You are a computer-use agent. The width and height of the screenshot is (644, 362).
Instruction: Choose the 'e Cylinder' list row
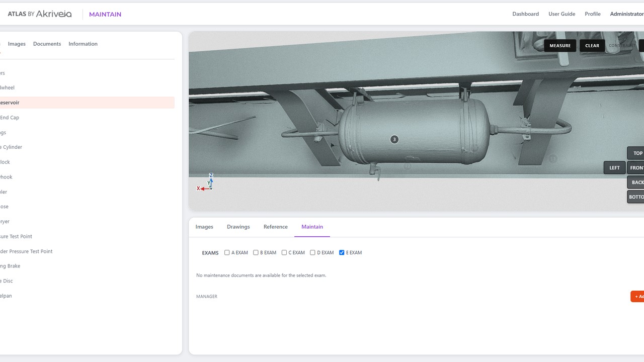point(87,147)
